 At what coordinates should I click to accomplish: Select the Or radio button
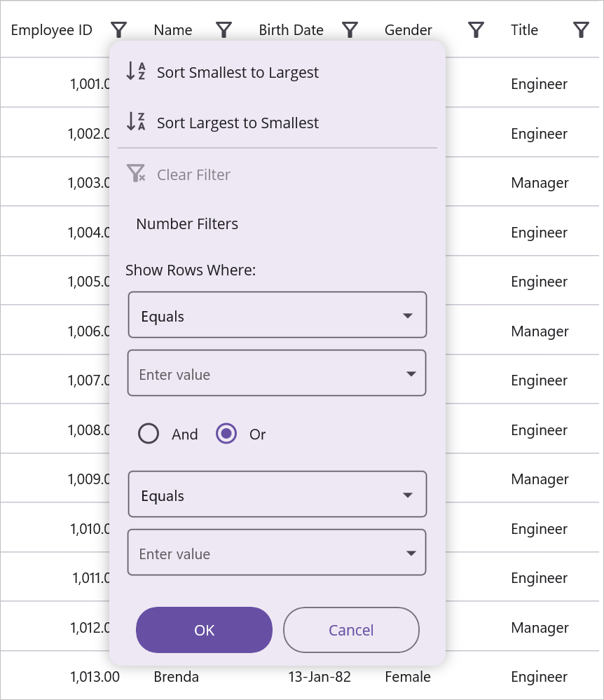point(226,434)
